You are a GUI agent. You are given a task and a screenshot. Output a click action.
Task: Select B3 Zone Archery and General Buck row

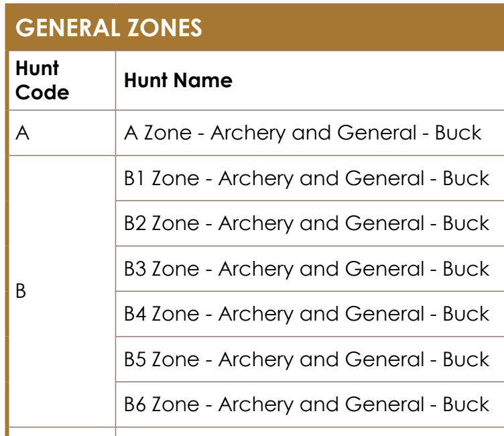pos(310,269)
